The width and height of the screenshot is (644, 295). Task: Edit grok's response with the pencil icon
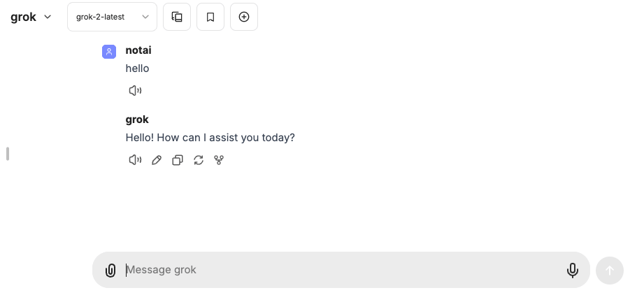(157, 160)
